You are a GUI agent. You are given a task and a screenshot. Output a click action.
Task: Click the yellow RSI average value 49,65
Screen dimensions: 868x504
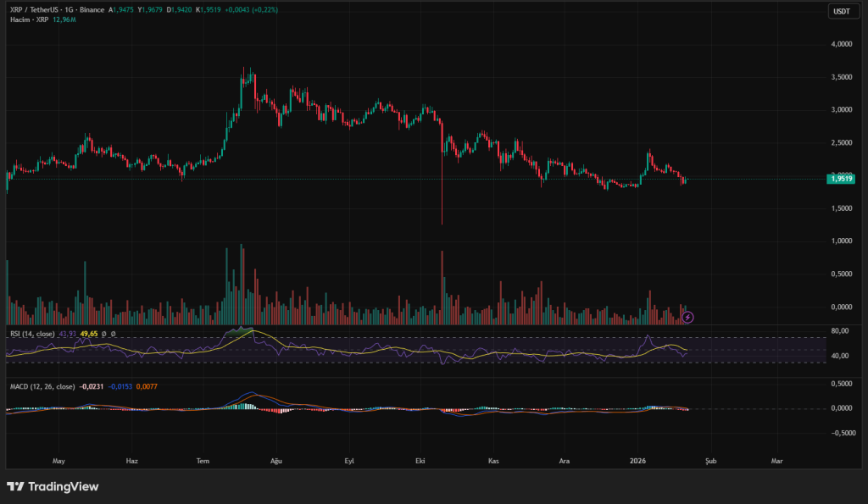coord(90,334)
